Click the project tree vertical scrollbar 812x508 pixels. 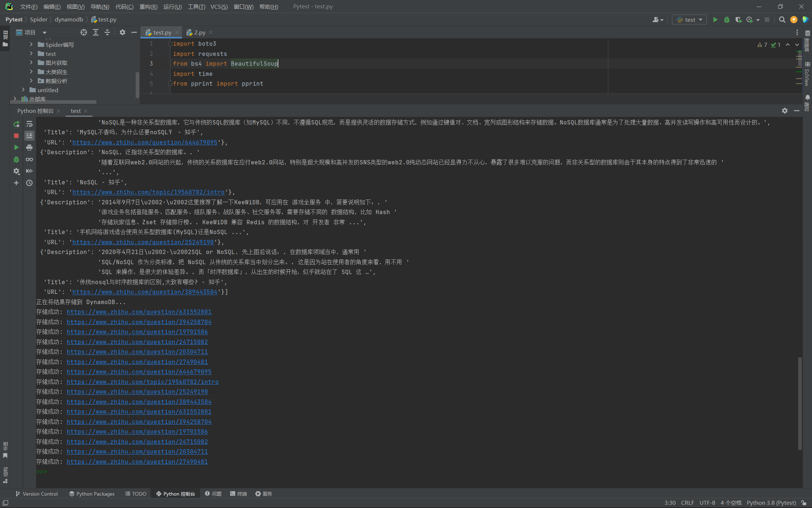[x=137, y=85]
